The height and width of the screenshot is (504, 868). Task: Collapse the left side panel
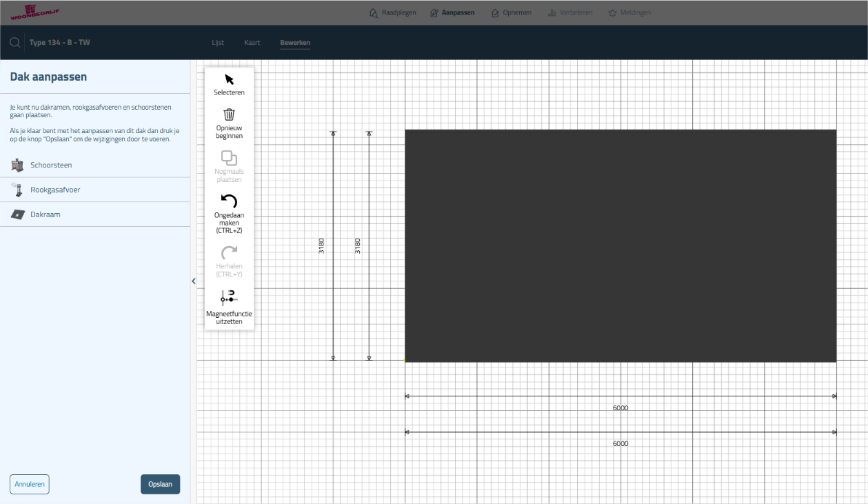194,281
